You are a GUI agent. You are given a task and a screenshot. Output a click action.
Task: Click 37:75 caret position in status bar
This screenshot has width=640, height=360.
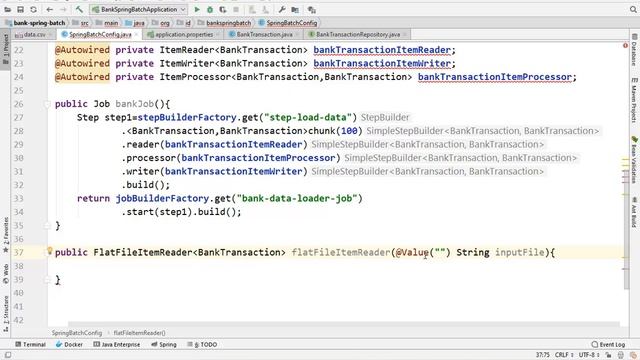542,355
